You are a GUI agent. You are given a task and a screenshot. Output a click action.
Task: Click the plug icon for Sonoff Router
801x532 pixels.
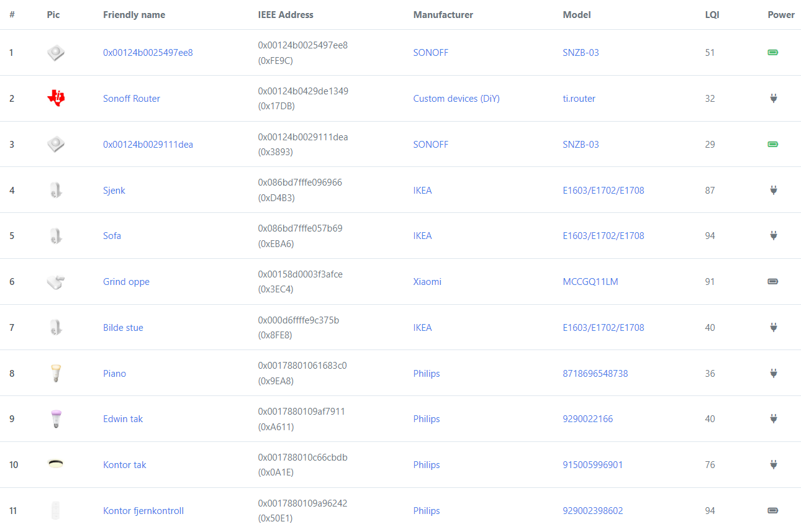click(x=773, y=98)
